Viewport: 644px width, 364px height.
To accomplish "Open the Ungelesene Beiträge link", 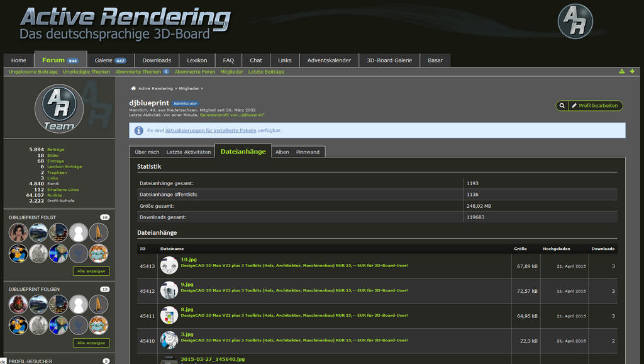I will tap(33, 72).
